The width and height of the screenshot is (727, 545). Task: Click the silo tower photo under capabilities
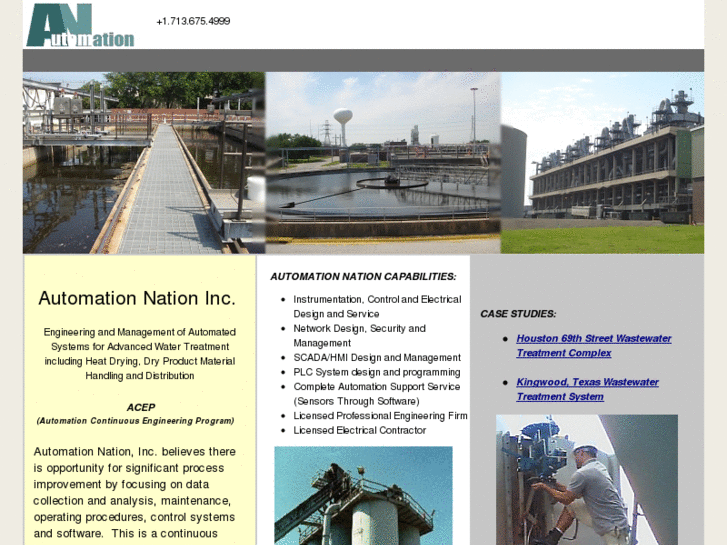point(364,495)
